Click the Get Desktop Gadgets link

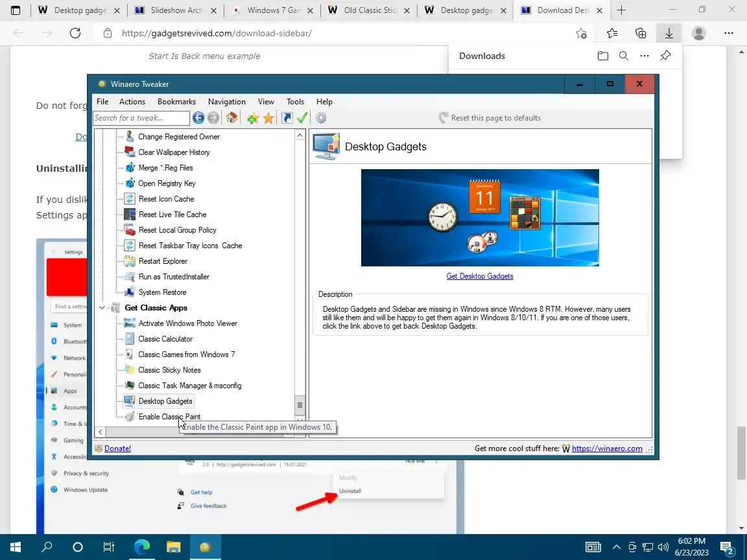tap(480, 276)
